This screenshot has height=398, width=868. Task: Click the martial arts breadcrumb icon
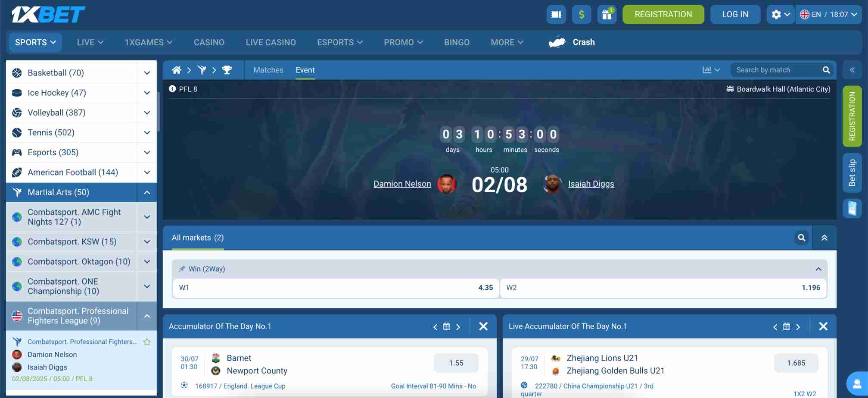coord(202,70)
